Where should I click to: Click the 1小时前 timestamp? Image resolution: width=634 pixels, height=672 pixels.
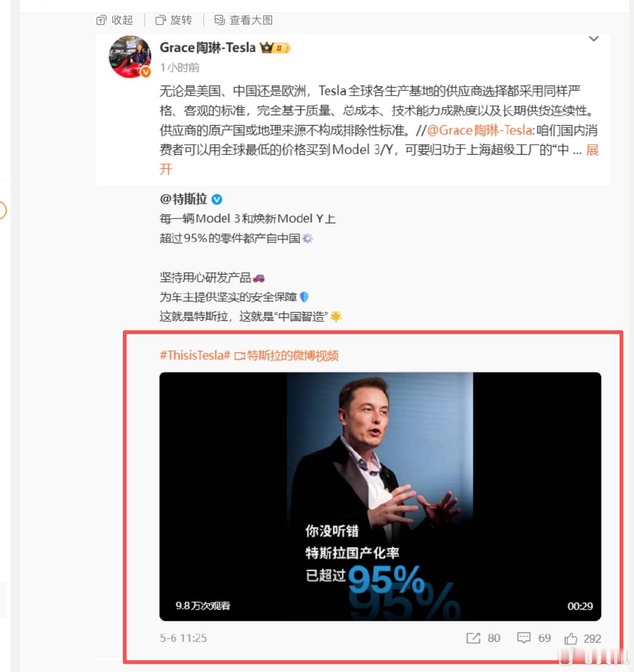pos(179,68)
